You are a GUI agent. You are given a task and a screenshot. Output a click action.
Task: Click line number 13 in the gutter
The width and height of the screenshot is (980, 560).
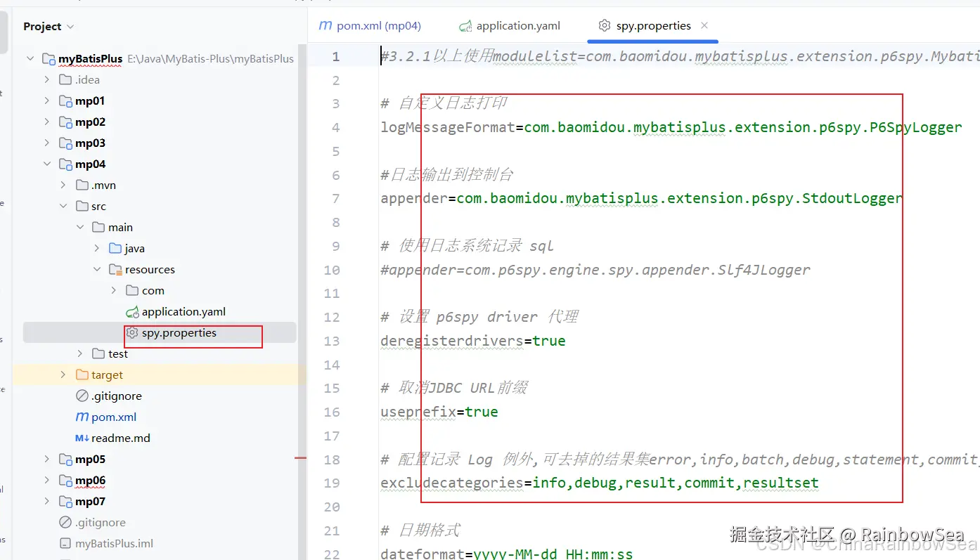pyautogui.click(x=332, y=341)
